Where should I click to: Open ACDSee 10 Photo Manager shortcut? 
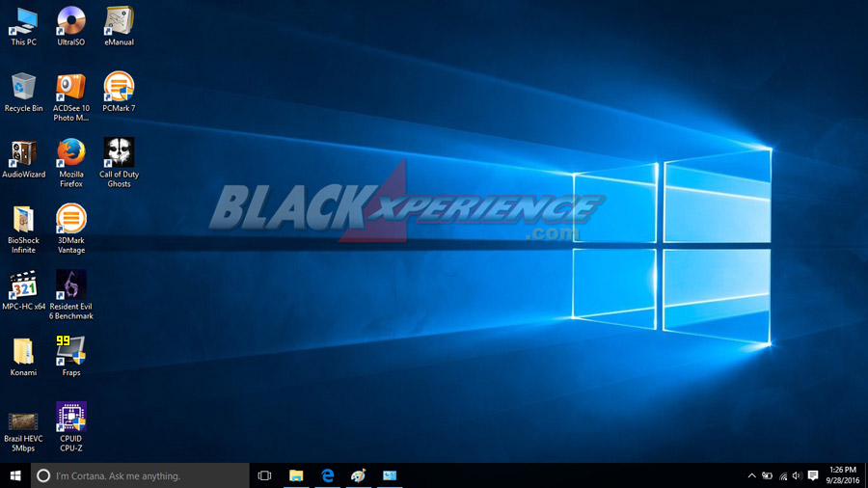(70, 96)
